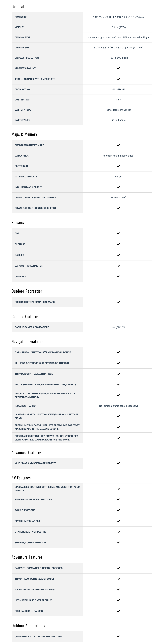Click the Track Recorder (Breadcrumbs) checkmark
Viewport: 152px width, 644px height.
click(118, 579)
